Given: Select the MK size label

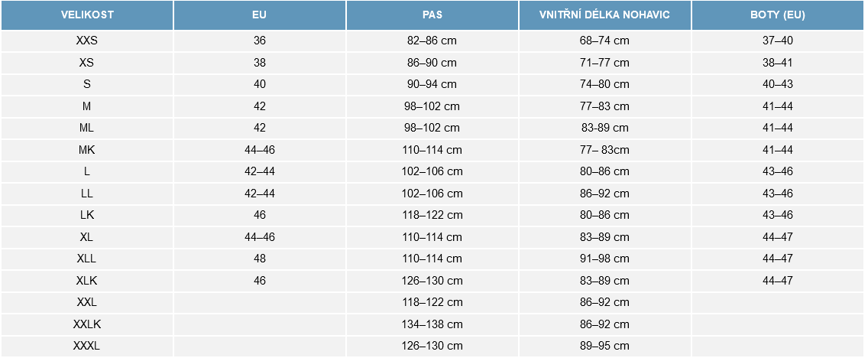Looking at the screenshot, I should [86, 150].
